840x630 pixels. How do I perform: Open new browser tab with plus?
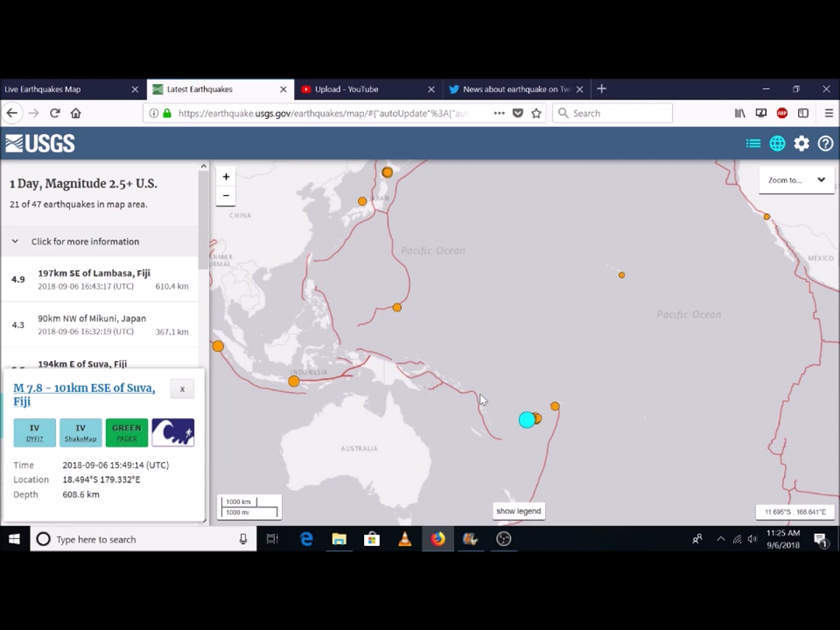(601, 89)
